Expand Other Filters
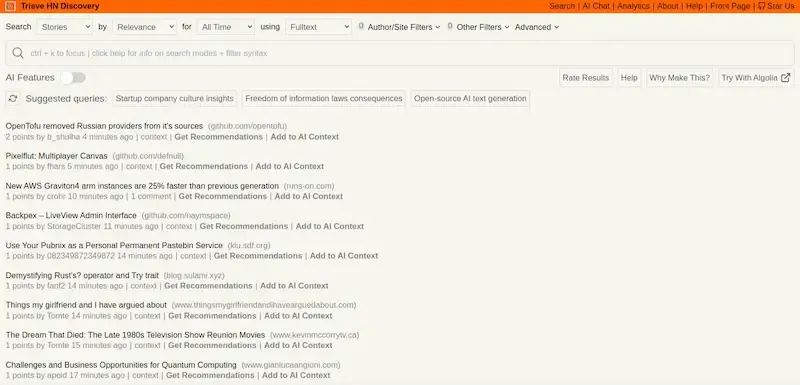Image resolution: width=800 pixels, height=385 pixels. 483,27
